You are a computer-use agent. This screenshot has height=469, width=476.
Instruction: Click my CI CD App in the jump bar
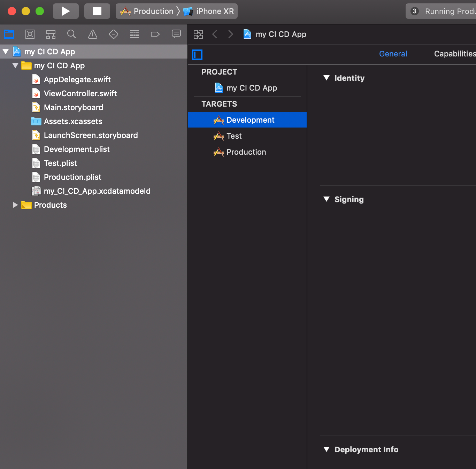tap(275, 34)
